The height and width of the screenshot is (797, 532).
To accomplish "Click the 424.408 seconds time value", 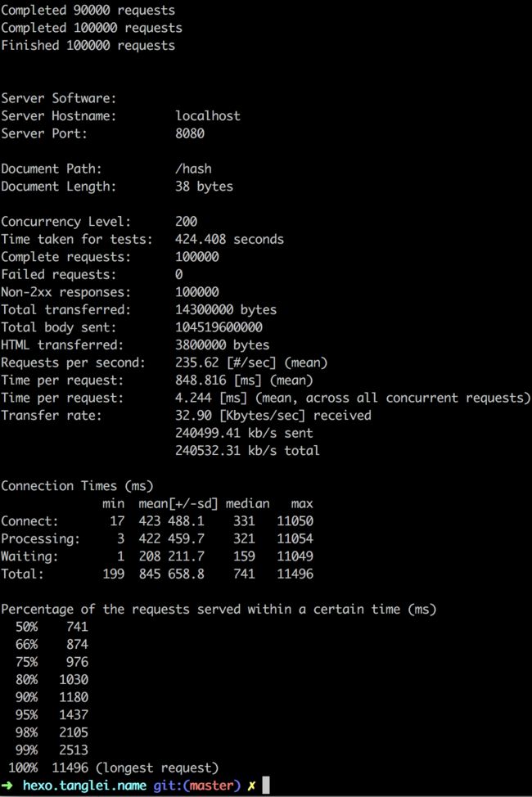I will [x=229, y=239].
